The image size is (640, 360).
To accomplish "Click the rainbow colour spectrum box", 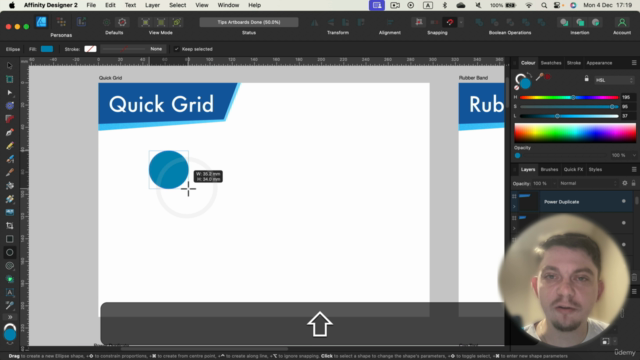I will point(575,133).
